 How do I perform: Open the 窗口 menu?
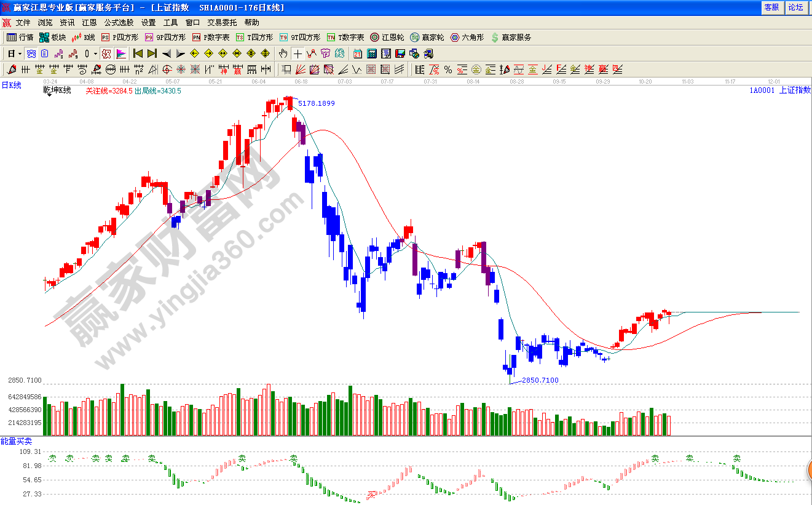click(x=192, y=23)
